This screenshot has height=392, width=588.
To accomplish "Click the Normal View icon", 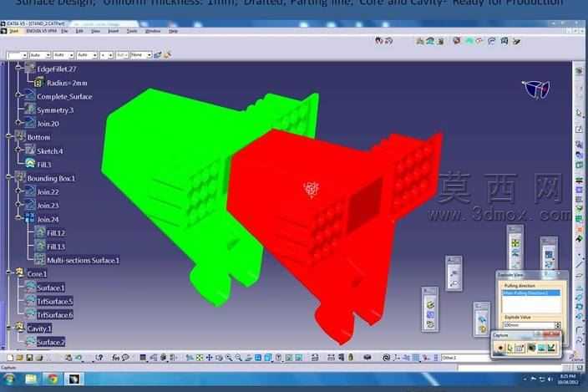I will coord(248,358).
